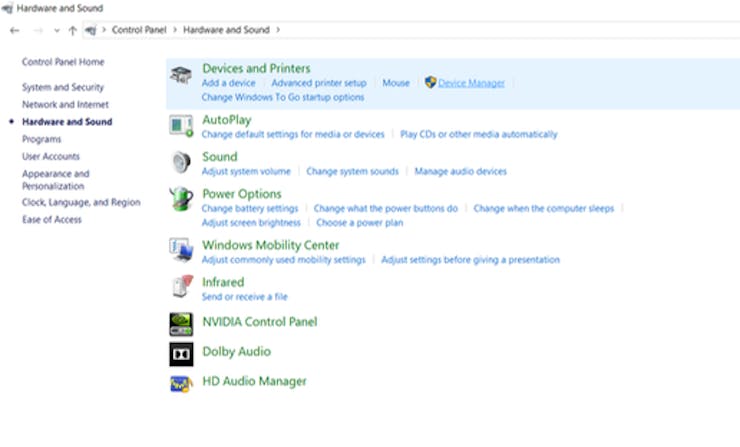This screenshot has width=740, height=447.
Task: Open Power Options heading link
Action: [242, 194]
